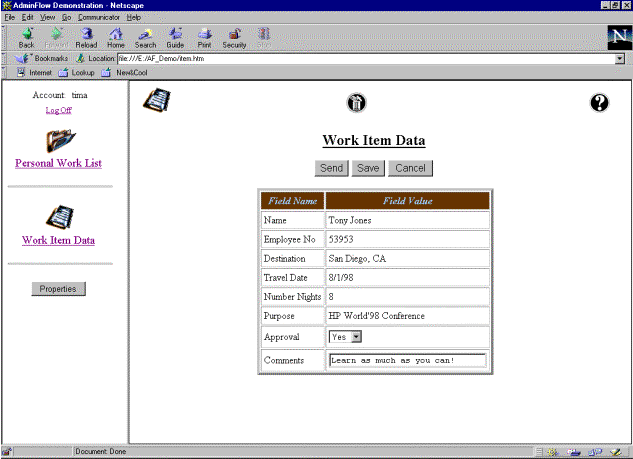Click the Print toolbar icon
Viewport: 633px width, 459px height.
click(x=204, y=37)
